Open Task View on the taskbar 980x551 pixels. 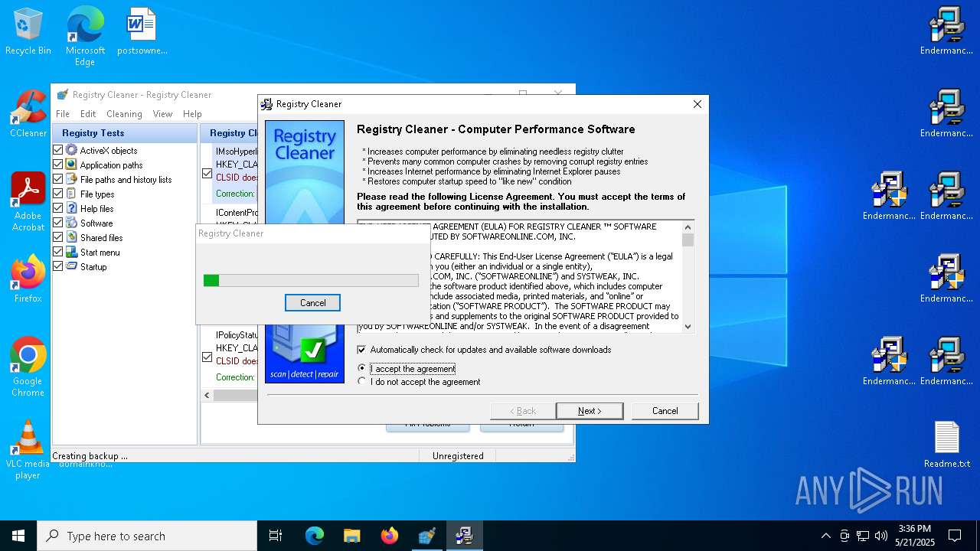[276, 536]
